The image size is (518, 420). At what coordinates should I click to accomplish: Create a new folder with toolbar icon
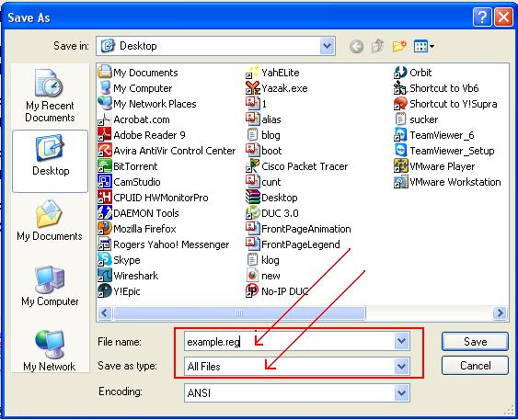click(399, 46)
